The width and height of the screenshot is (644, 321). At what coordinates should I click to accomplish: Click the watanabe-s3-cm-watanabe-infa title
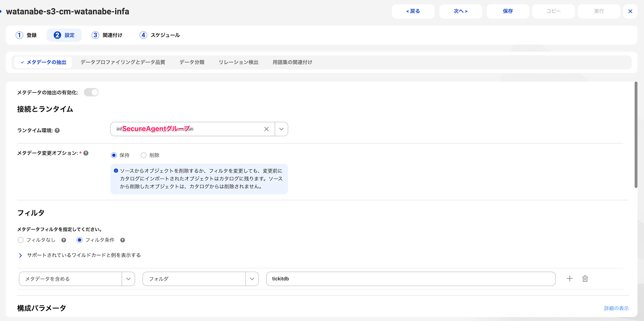(x=68, y=11)
